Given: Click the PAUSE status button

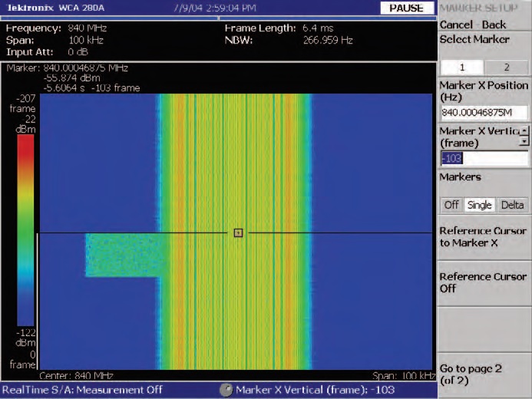Looking at the screenshot, I should tap(405, 8).
